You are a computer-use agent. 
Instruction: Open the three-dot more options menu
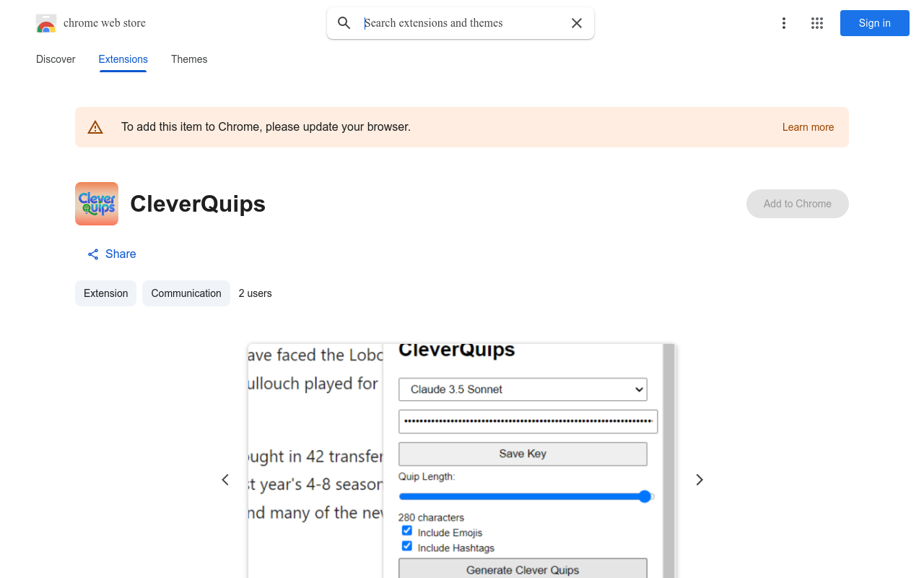coord(784,23)
